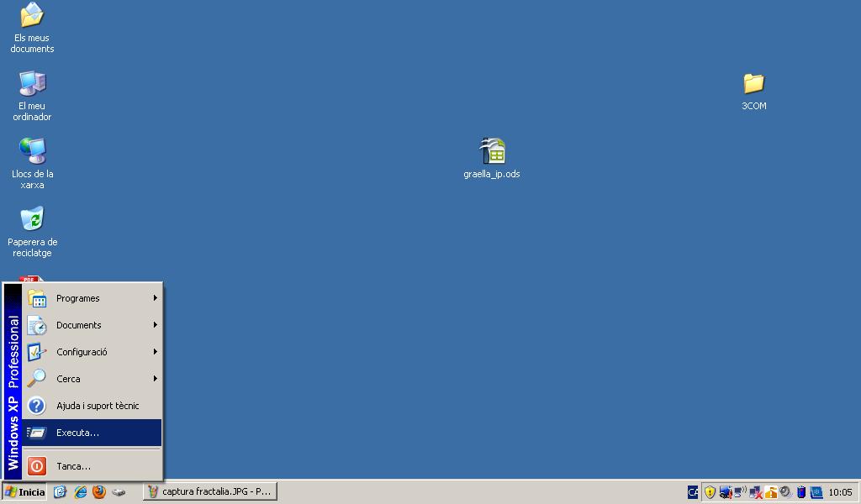
Task: Click the Cerca magnifying glass icon
Action: (37, 379)
